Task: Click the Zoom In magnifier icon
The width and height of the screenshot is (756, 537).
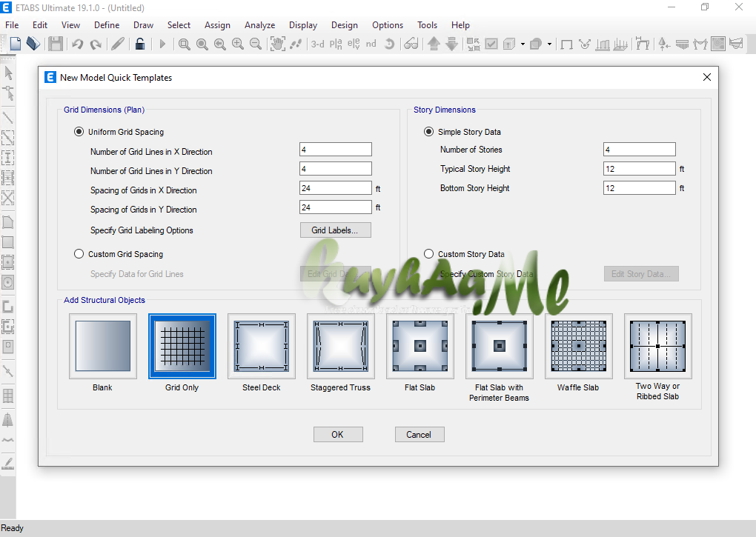Action: (x=238, y=44)
